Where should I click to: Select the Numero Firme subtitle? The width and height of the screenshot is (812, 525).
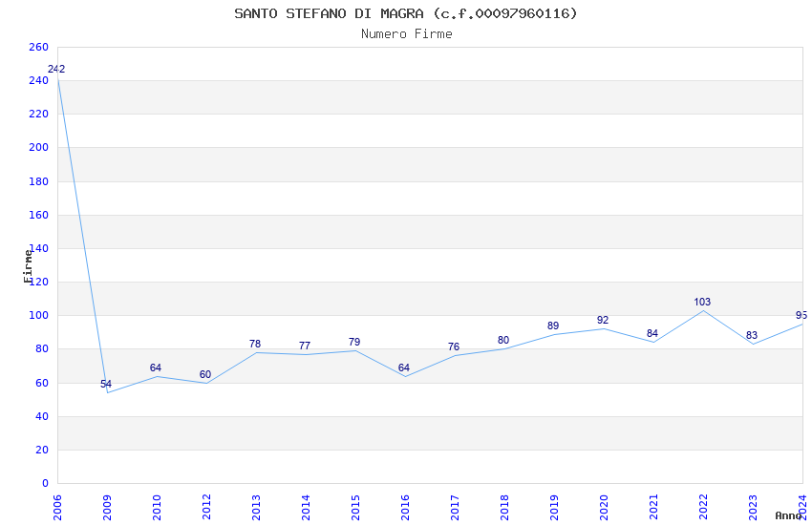407,33
